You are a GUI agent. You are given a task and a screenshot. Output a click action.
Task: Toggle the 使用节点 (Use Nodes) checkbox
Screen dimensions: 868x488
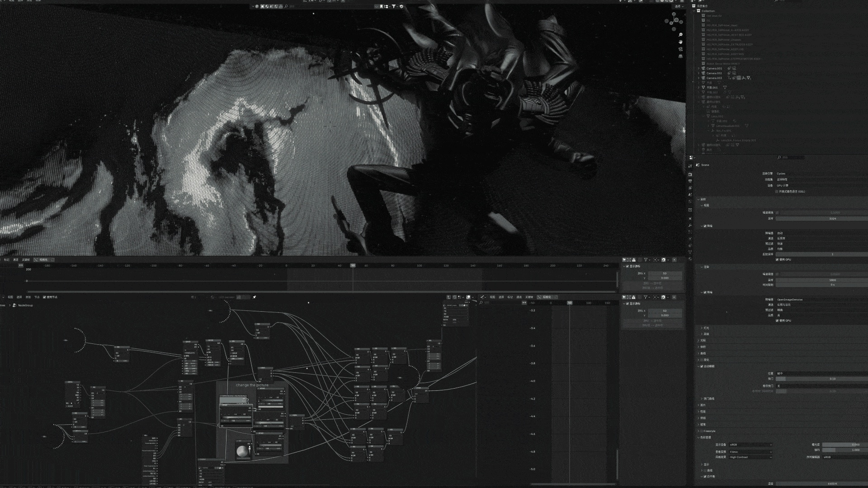point(44,297)
